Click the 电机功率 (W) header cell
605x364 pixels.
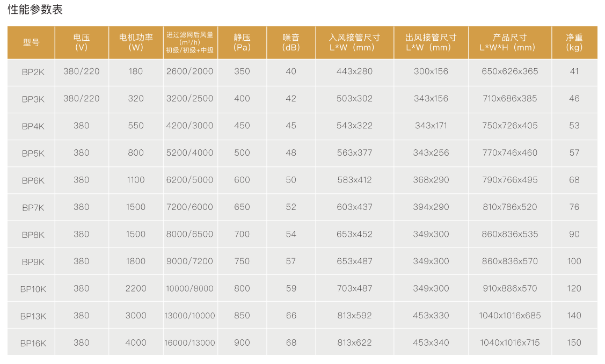[x=136, y=42]
